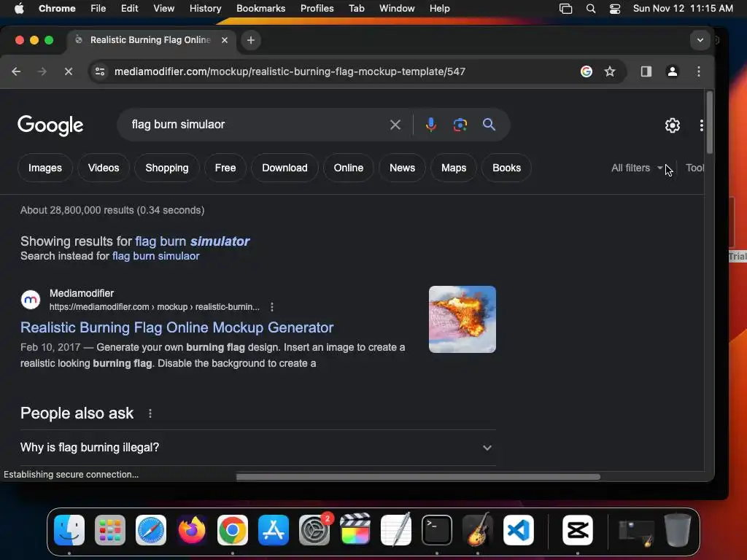Select the Online filter chip

(x=348, y=168)
